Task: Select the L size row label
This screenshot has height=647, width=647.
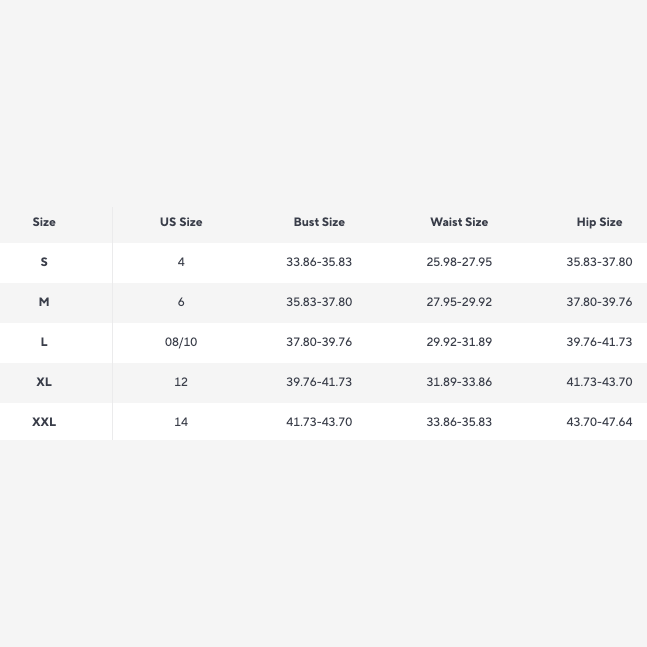Action: tap(44, 342)
